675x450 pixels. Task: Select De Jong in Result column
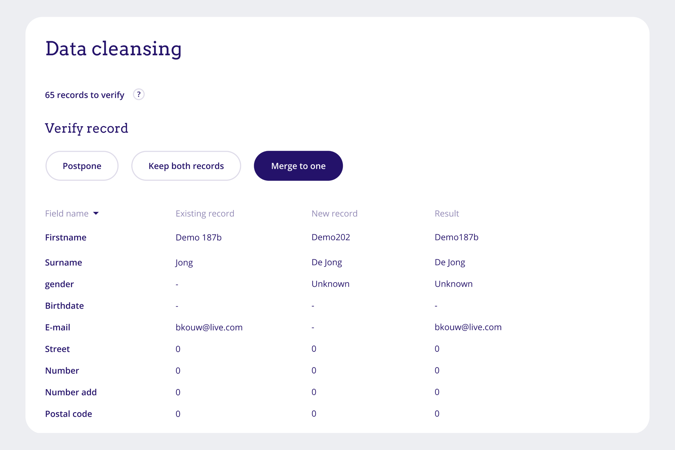point(450,263)
